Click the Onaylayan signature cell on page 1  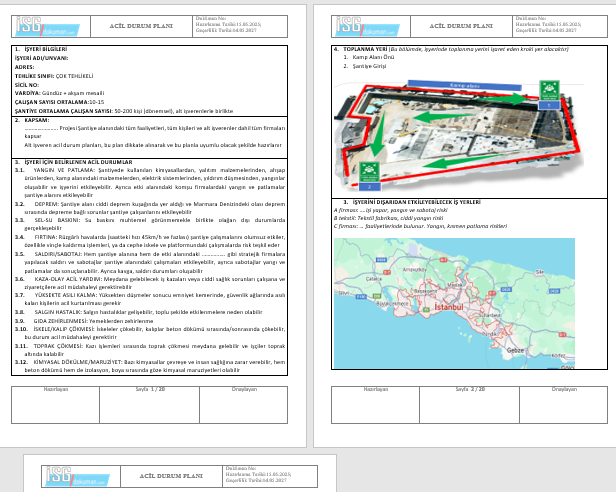point(244,405)
